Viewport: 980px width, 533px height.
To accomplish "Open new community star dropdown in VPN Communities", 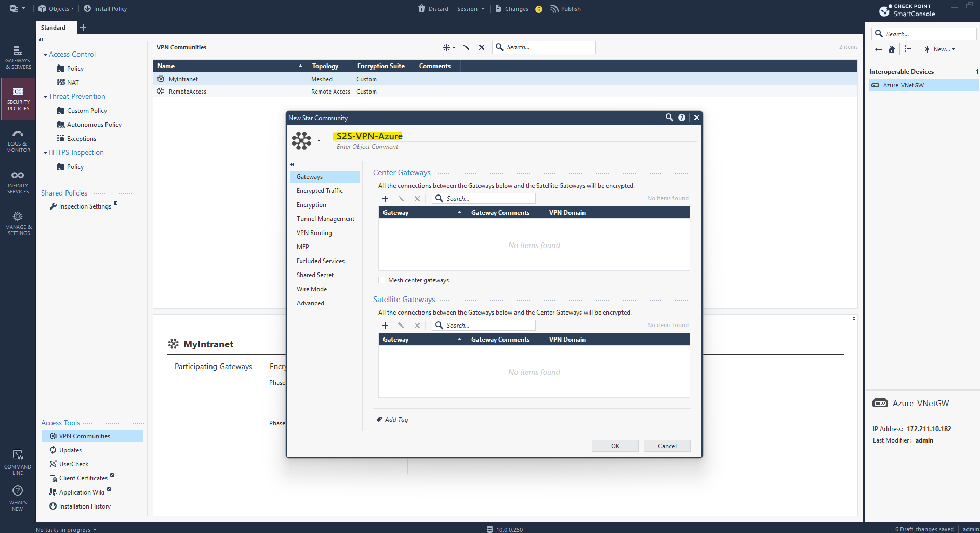I will [449, 47].
